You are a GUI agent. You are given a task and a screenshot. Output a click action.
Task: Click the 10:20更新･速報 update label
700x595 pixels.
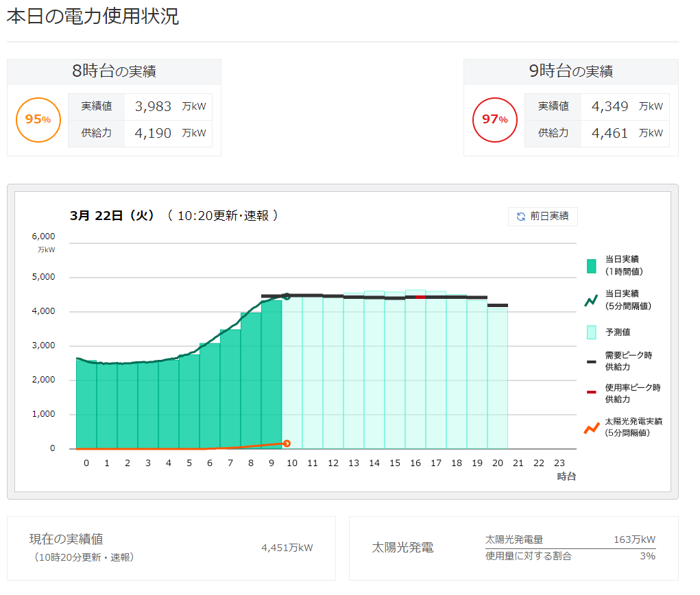click(223, 216)
